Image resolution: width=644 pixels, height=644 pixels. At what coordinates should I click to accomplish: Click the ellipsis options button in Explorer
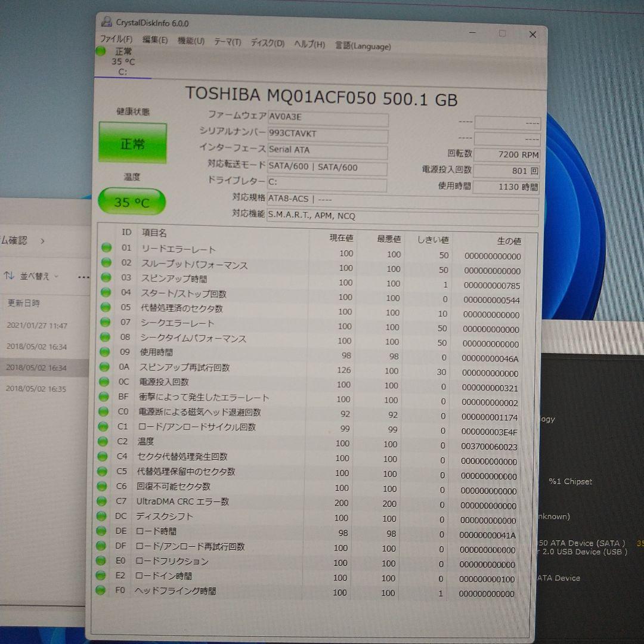(83, 277)
